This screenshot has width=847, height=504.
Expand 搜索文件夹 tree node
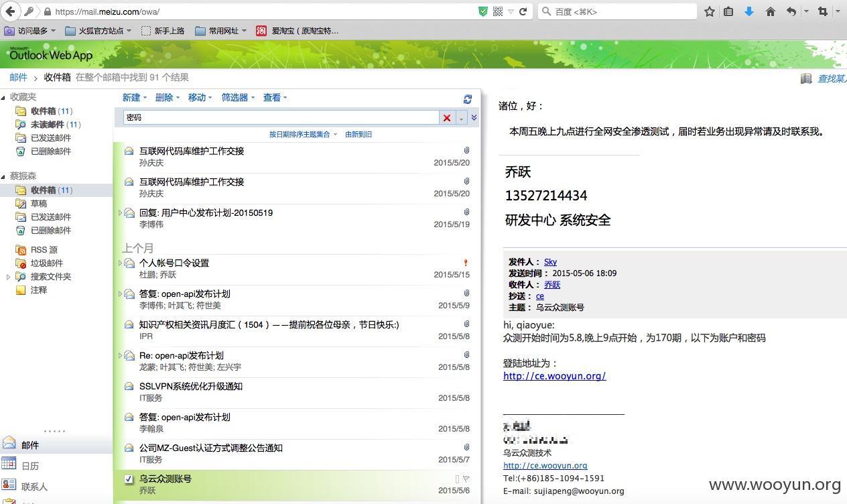(8, 277)
